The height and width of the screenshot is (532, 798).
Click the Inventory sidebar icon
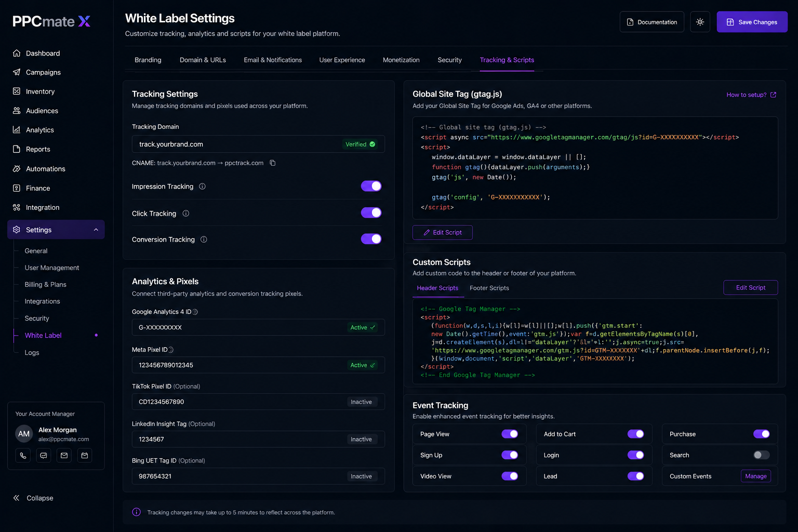[x=17, y=91]
